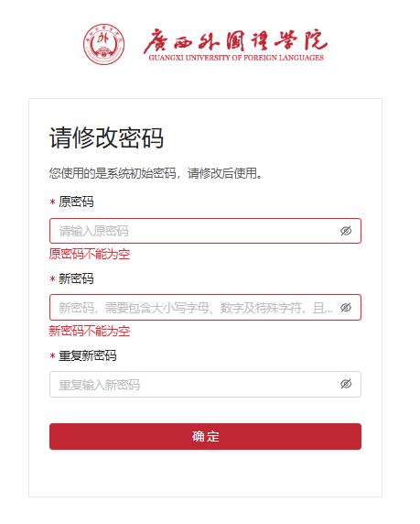
Task: Select the 重复输入新密码 input field
Action: [x=205, y=385]
